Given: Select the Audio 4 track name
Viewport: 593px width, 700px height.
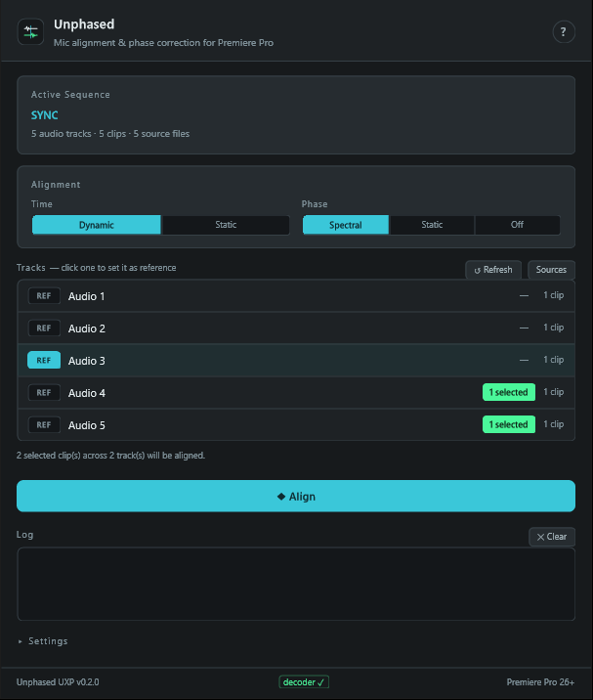Looking at the screenshot, I should click(x=87, y=393).
